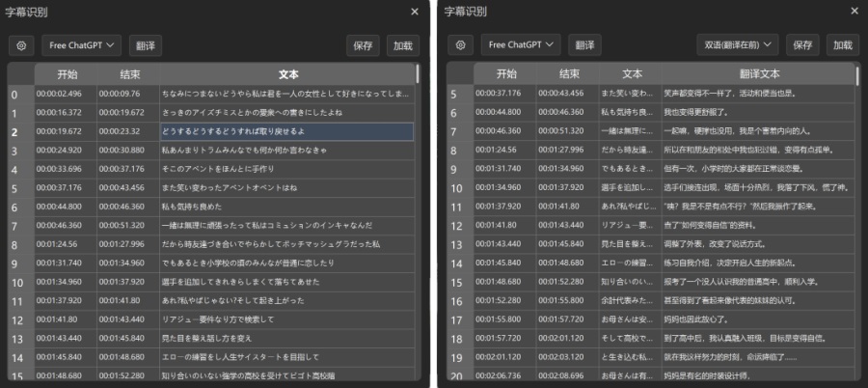Viewport: 868px width, 388px height.
Task: Click translation 笑声都变得不一样了
Action: pyautogui.click(x=760, y=94)
